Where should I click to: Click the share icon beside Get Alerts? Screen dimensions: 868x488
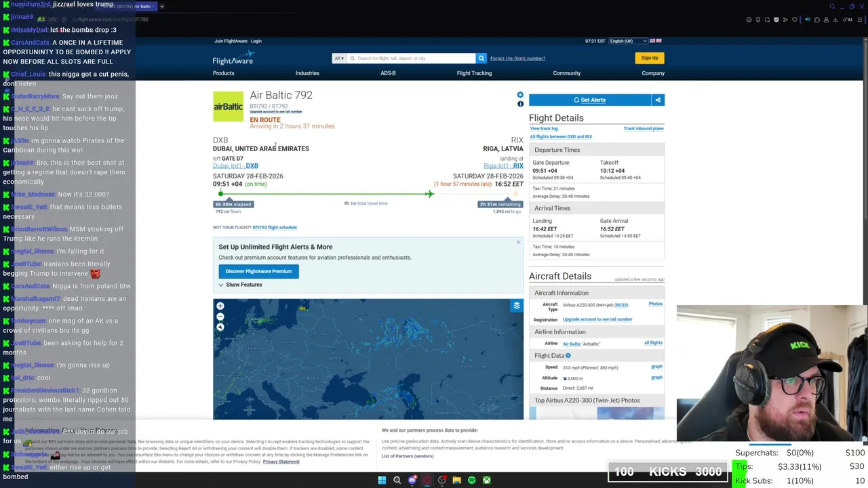click(658, 100)
